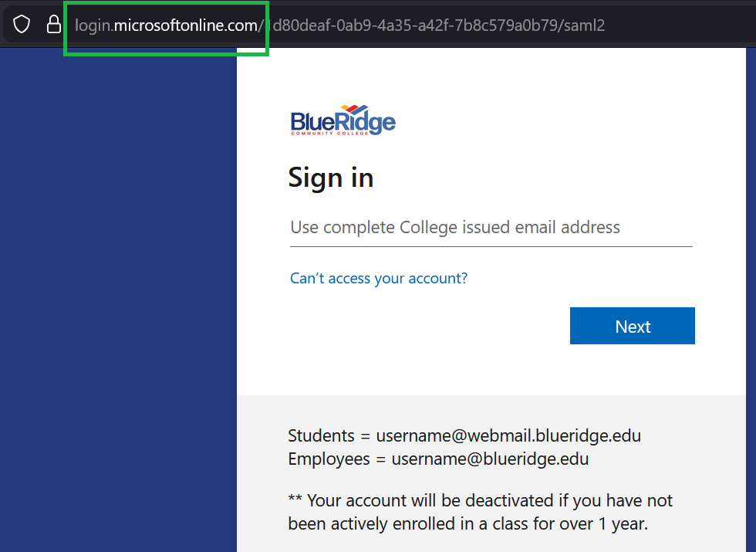Open the "Can't access your account?" link
The image size is (756, 552).
point(378,278)
